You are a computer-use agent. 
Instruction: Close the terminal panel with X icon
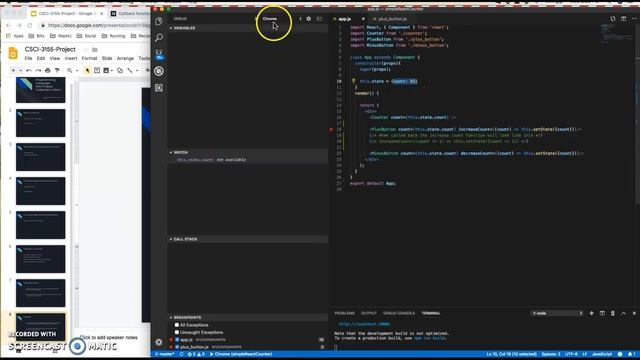tap(634, 313)
